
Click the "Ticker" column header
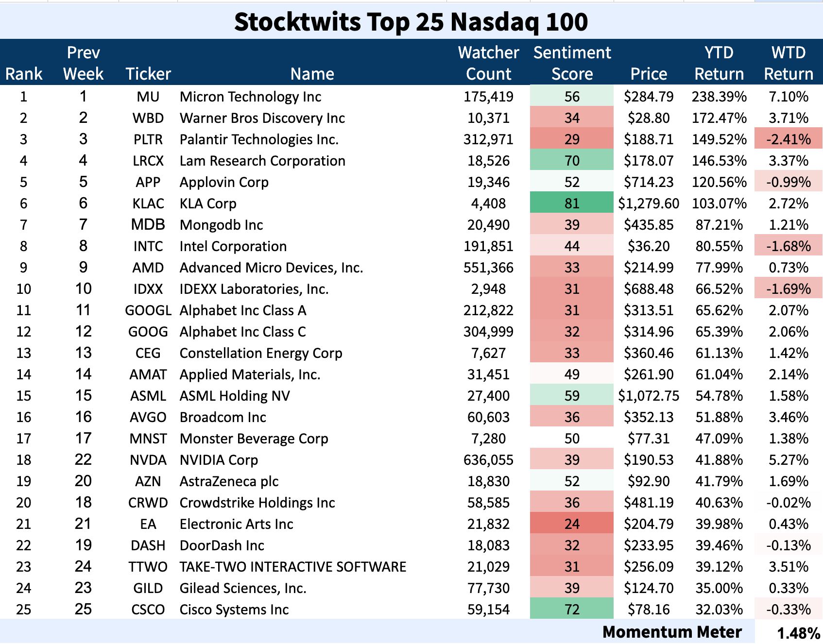tap(148, 74)
